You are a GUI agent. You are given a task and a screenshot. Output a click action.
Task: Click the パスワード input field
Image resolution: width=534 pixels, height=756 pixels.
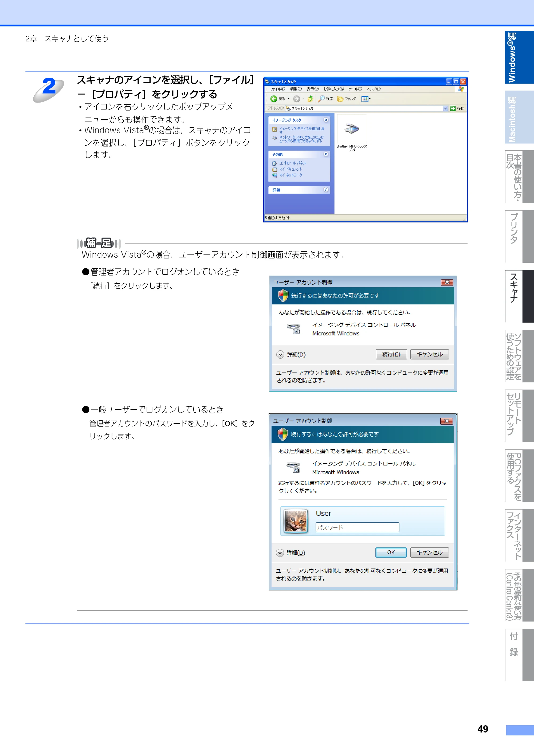(x=357, y=527)
